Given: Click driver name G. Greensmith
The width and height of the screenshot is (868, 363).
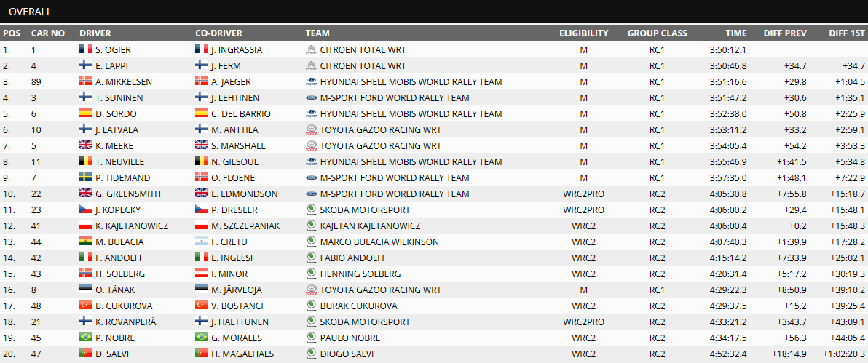Looking at the screenshot, I should (128, 194).
